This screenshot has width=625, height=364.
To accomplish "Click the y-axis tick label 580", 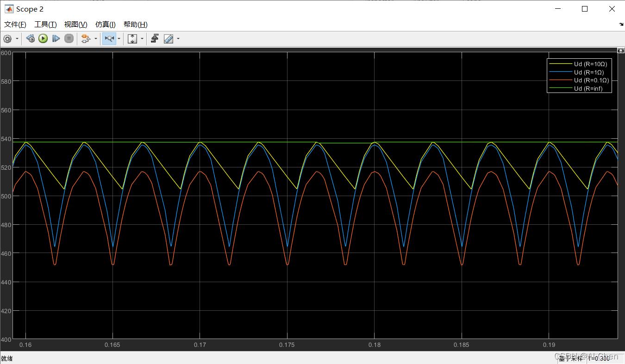I will click(6, 81).
